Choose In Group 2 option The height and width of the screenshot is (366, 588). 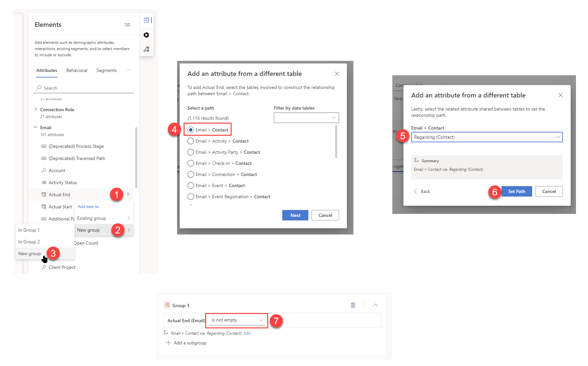pos(45,242)
